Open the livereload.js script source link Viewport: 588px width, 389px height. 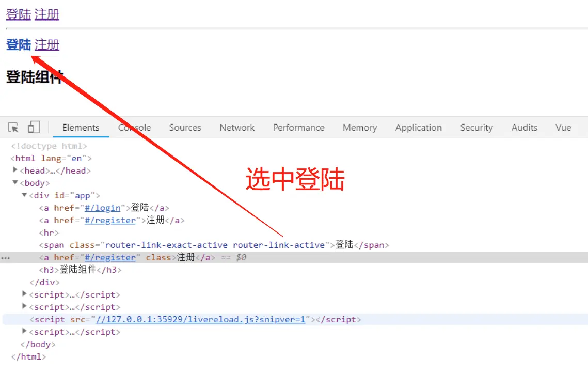(x=200, y=319)
